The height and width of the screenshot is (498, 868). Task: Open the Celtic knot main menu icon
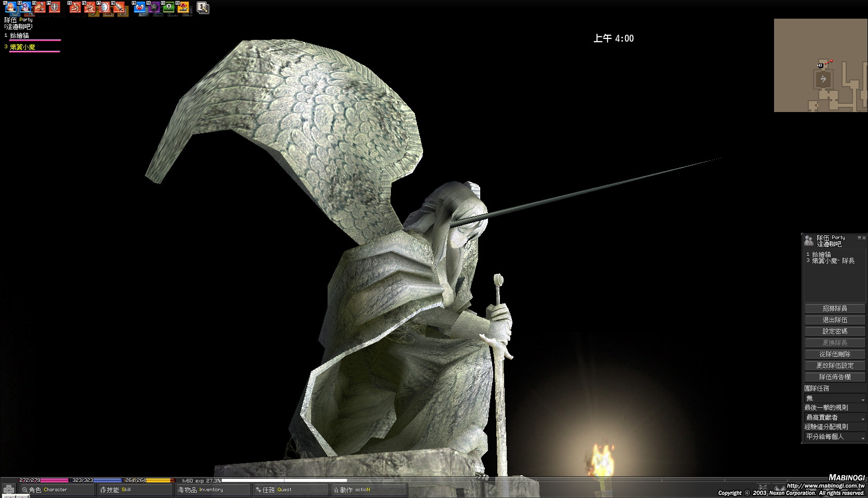(9, 490)
